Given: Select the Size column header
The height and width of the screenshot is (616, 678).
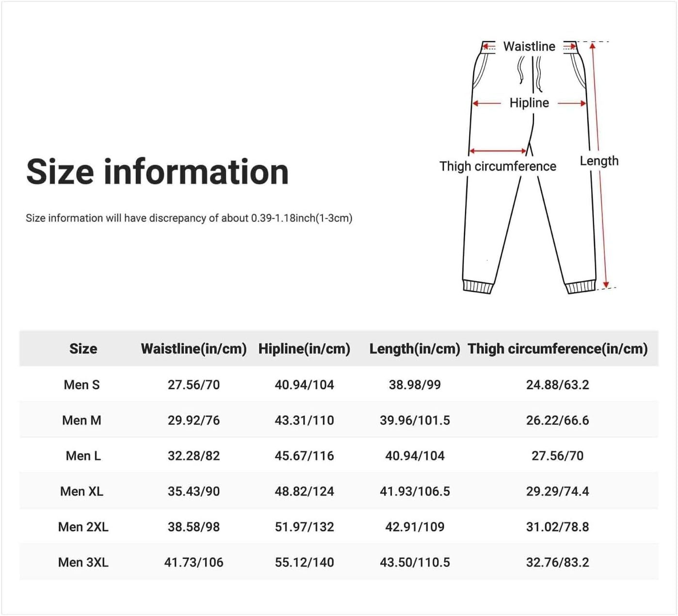Looking at the screenshot, I should click(x=83, y=349).
